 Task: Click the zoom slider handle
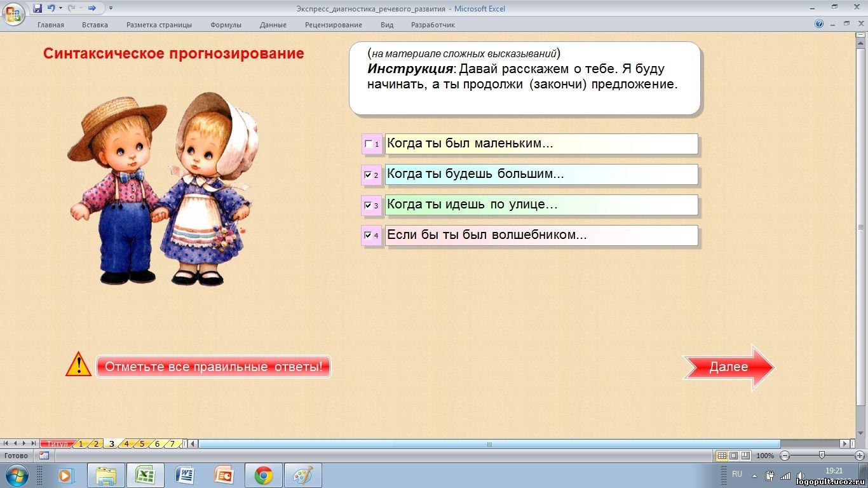(x=822, y=456)
